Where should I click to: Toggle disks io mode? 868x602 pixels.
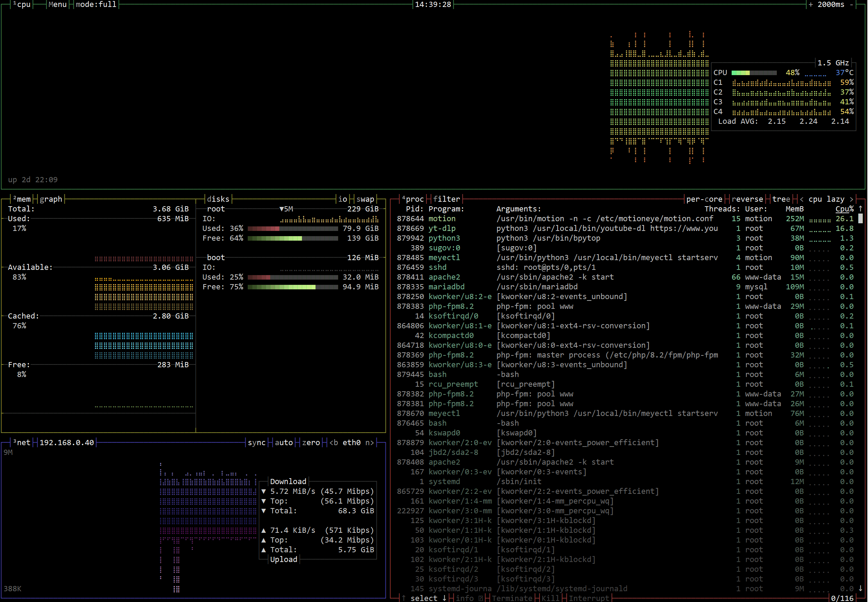click(x=343, y=199)
